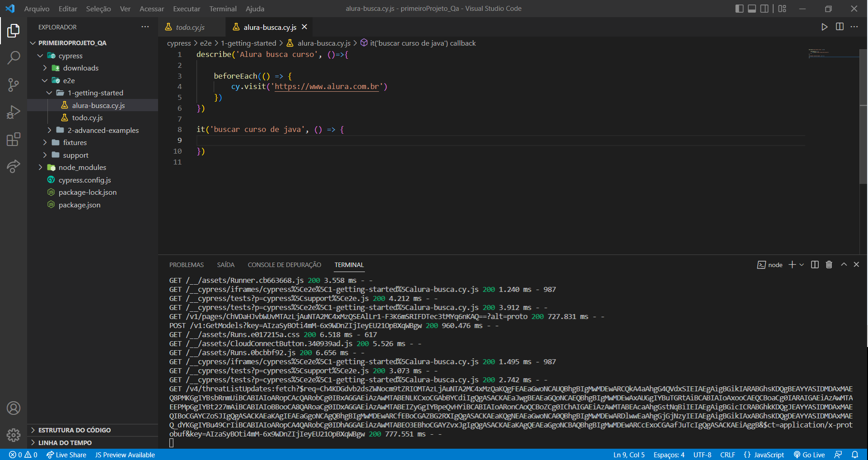
Task: Run the current file with play icon
Action: (824, 27)
